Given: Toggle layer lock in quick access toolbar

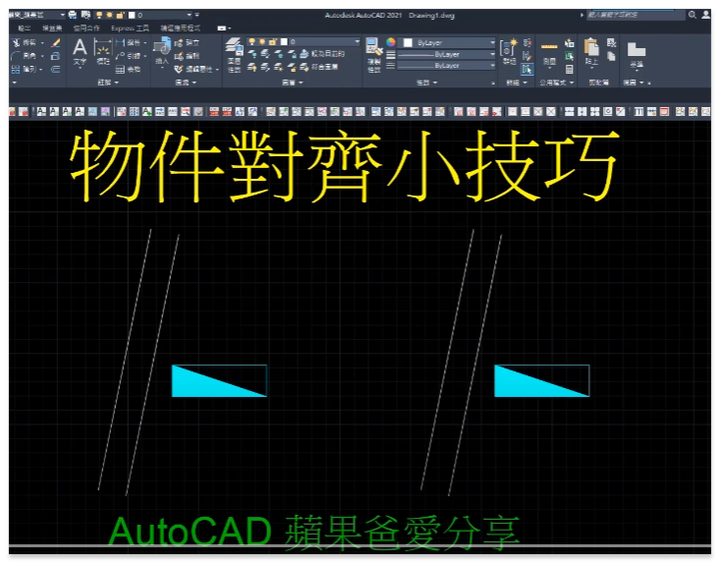Looking at the screenshot, I should (120, 15).
